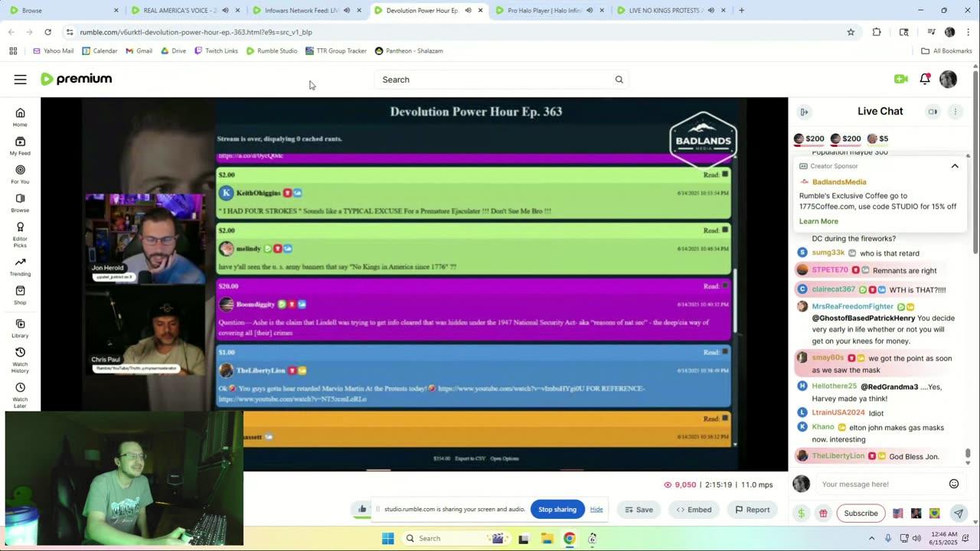The width and height of the screenshot is (980, 551).
Task: Collapse the Creator Sponsor card
Action: [955, 166]
